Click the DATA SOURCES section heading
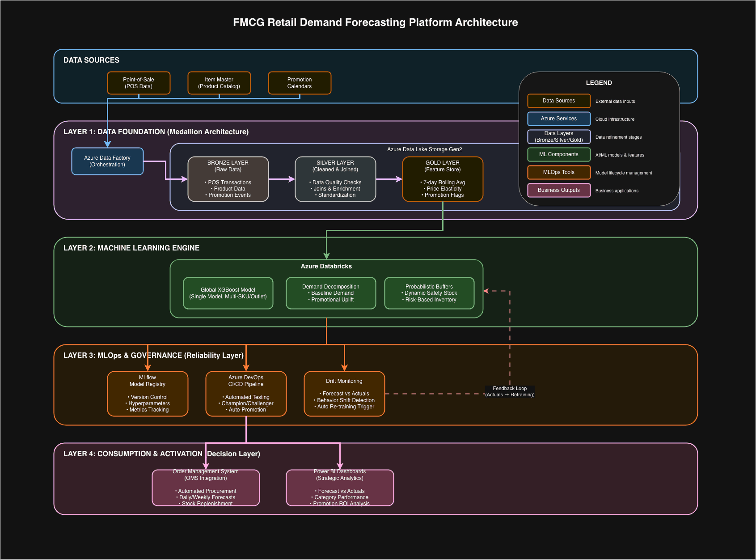756x560 pixels. tap(91, 60)
